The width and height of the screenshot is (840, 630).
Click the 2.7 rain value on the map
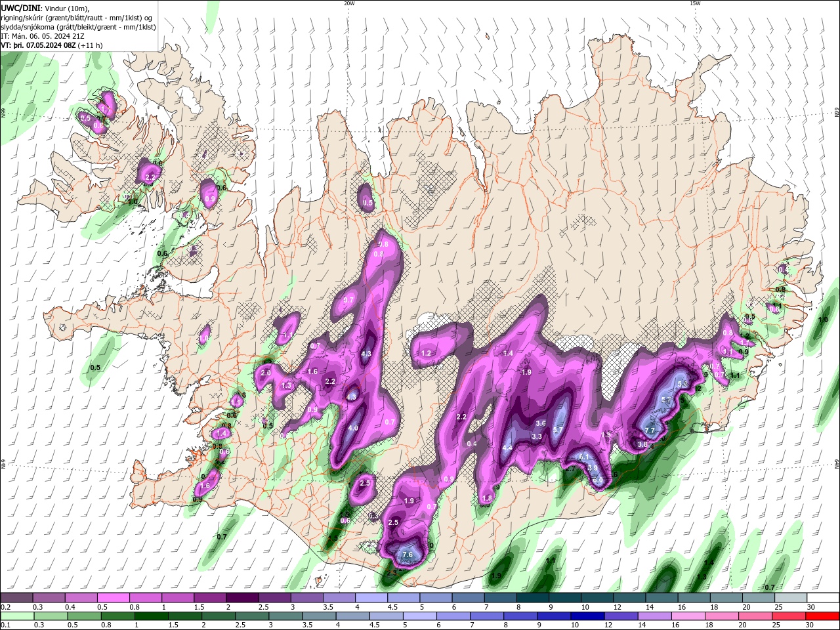570,469
